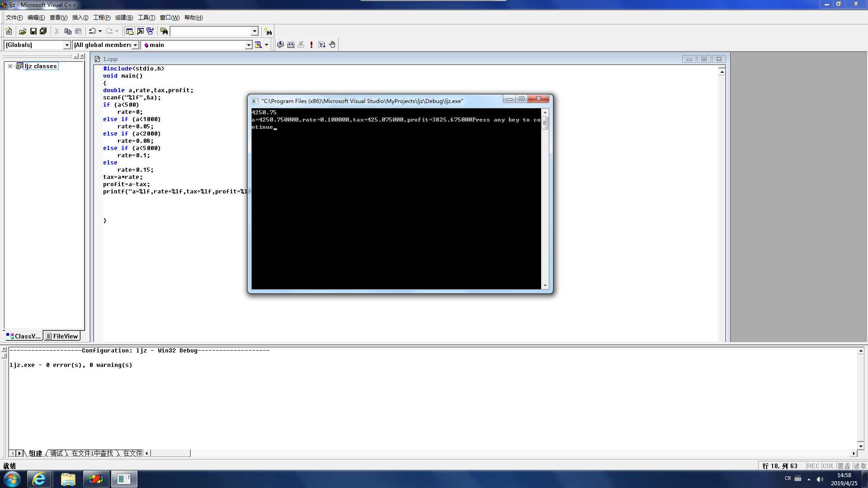The height and width of the screenshot is (488, 868).
Task: Click the Stop Build icon
Action: point(301,45)
